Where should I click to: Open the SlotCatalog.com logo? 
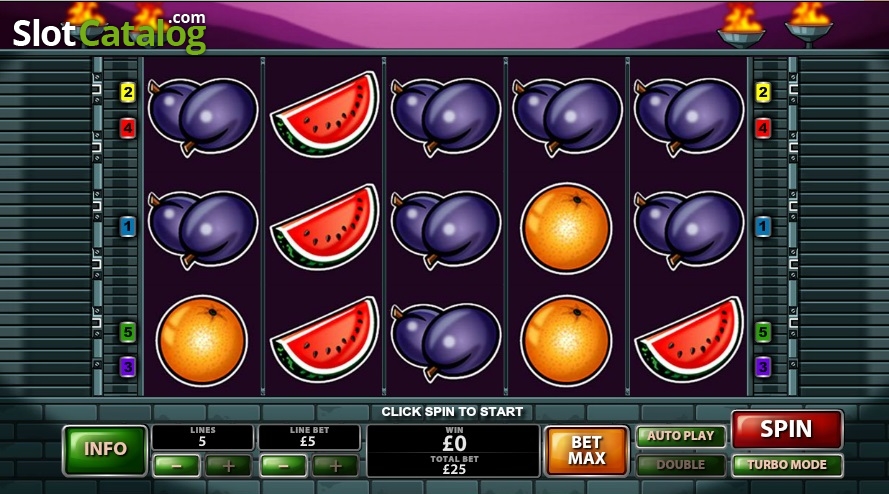pyautogui.click(x=109, y=33)
